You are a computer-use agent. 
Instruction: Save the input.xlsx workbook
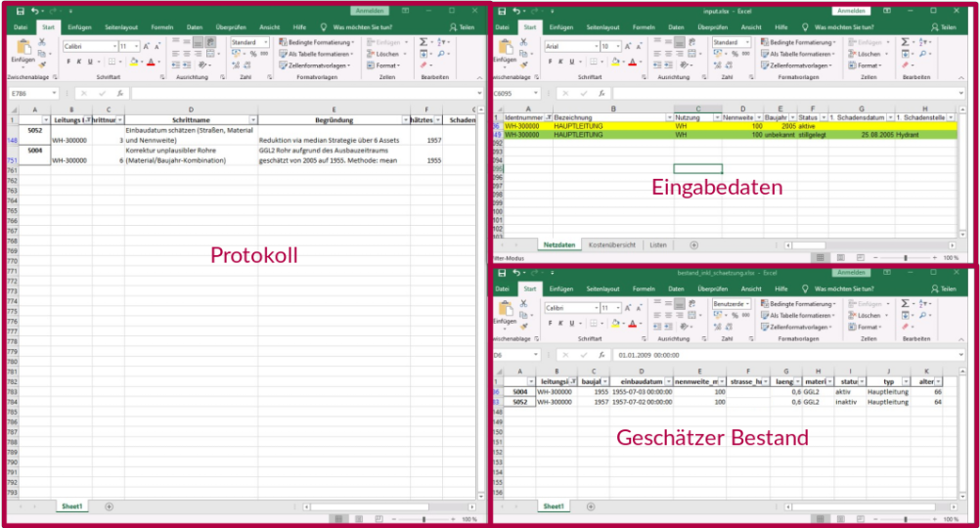[x=502, y=12]
